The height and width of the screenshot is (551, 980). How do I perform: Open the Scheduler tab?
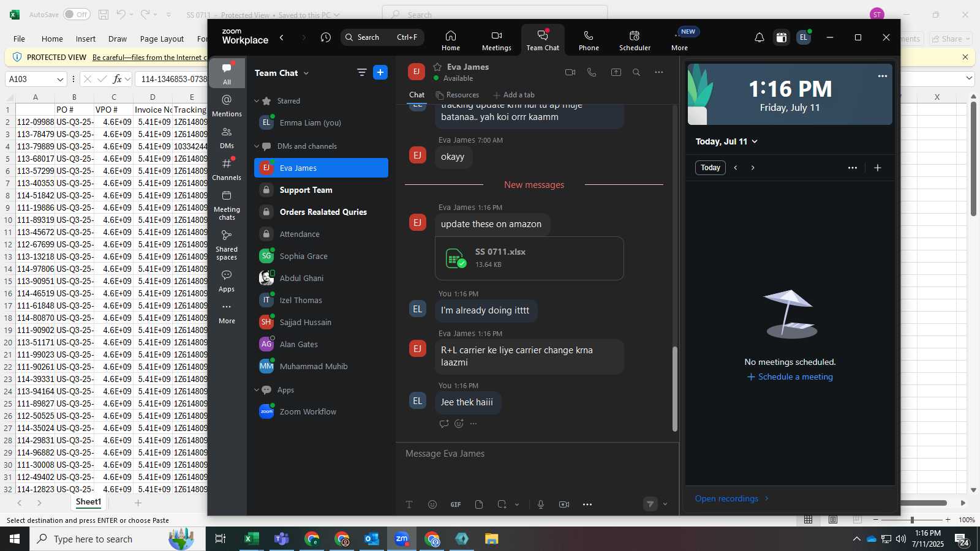point(635,40)
